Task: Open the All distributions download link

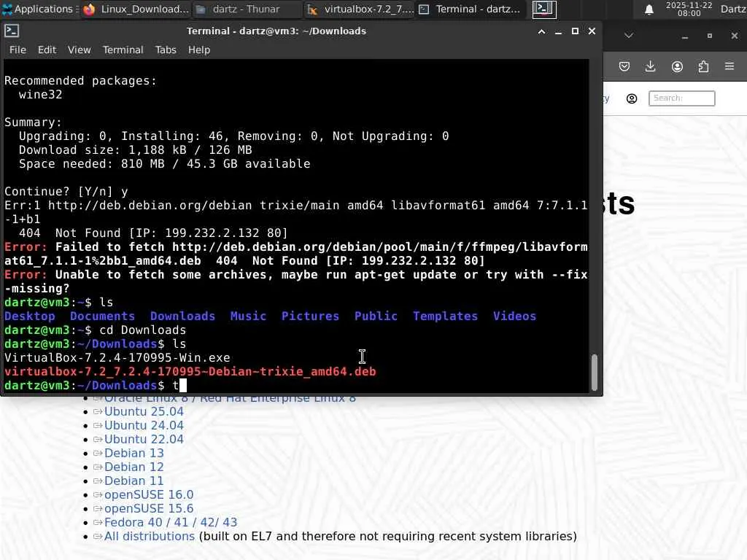Action: [149, 536]
